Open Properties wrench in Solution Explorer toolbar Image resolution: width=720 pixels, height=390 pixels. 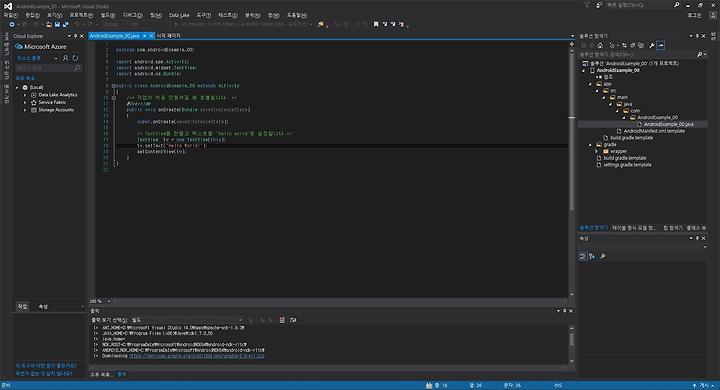(x=652, y=45)
